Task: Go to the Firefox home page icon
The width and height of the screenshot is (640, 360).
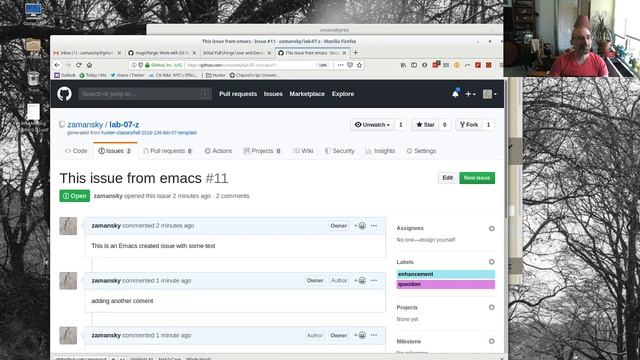Action: (x=89, y=65)
